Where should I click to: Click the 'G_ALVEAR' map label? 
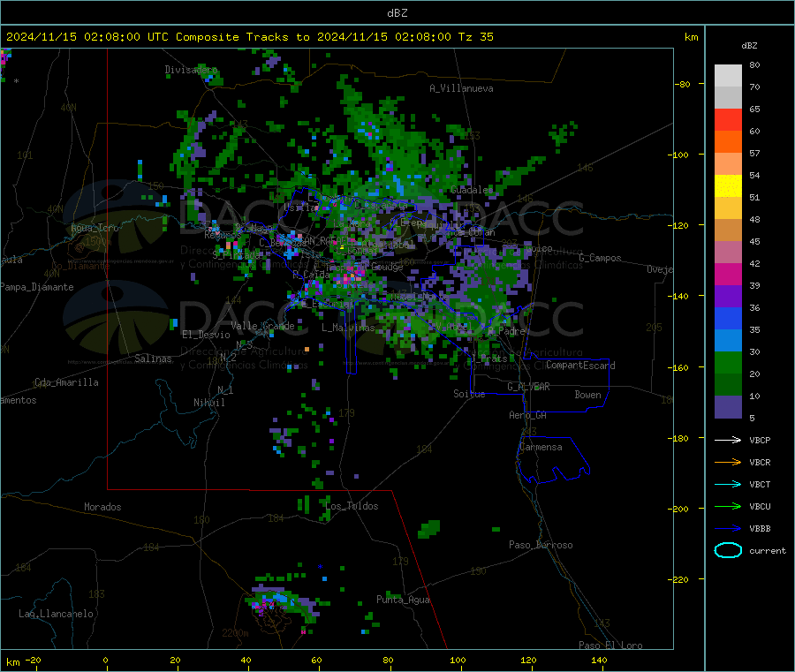(528, 387)
